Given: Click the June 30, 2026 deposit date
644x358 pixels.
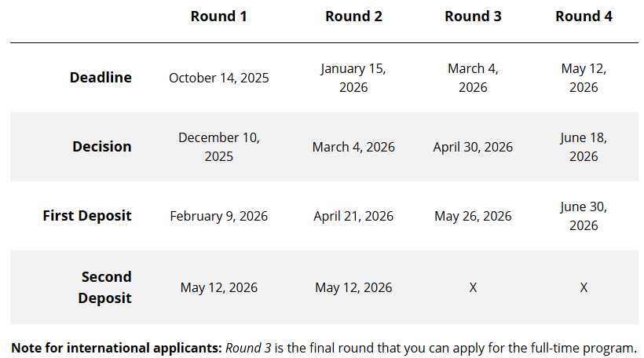Looking at the screenshot, I should coord(584,216).
